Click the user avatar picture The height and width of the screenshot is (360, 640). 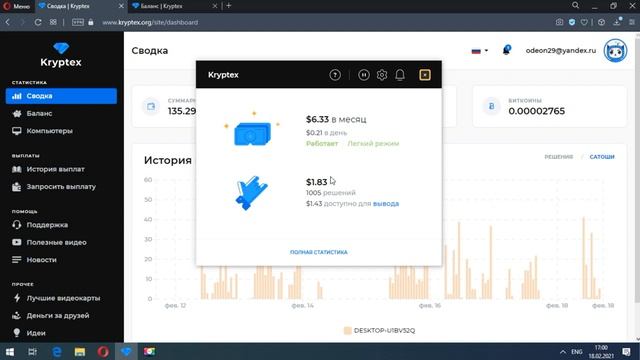(615, 51)
